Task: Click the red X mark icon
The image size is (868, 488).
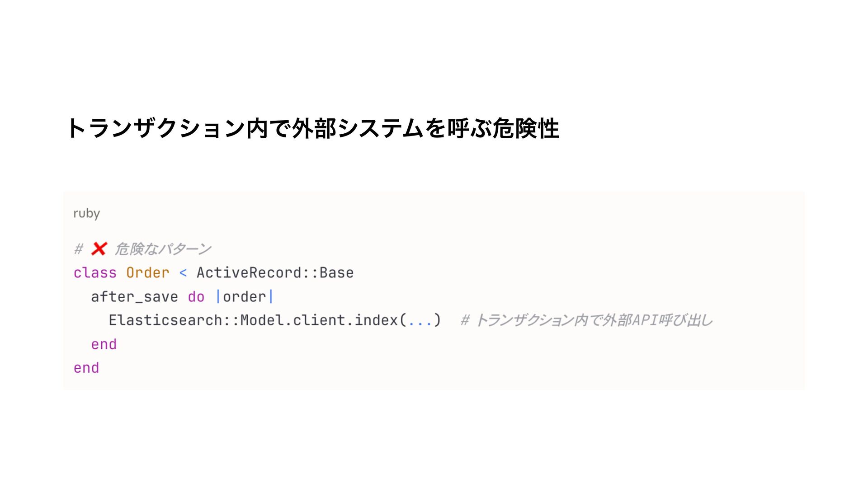Action: [99, 249]
